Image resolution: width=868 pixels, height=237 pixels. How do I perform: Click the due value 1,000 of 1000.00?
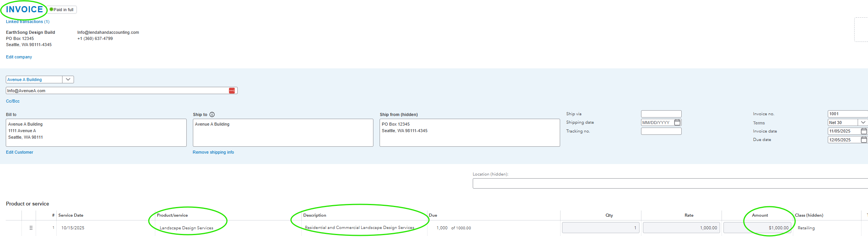[x=454, y=228]
